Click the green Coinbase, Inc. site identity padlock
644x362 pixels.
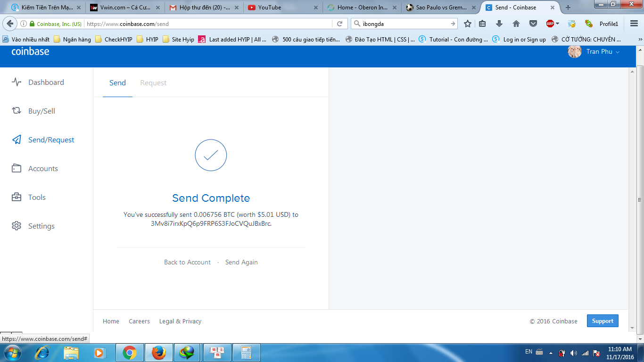click(32, 24)
